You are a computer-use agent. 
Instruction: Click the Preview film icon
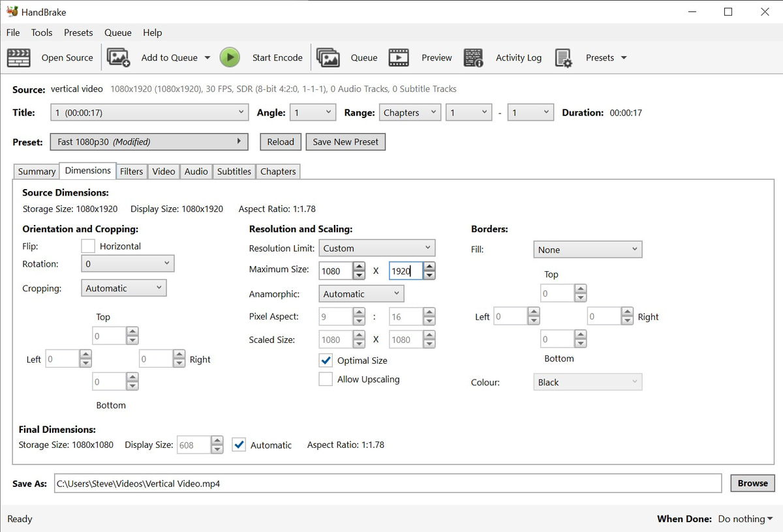[399, 57]
